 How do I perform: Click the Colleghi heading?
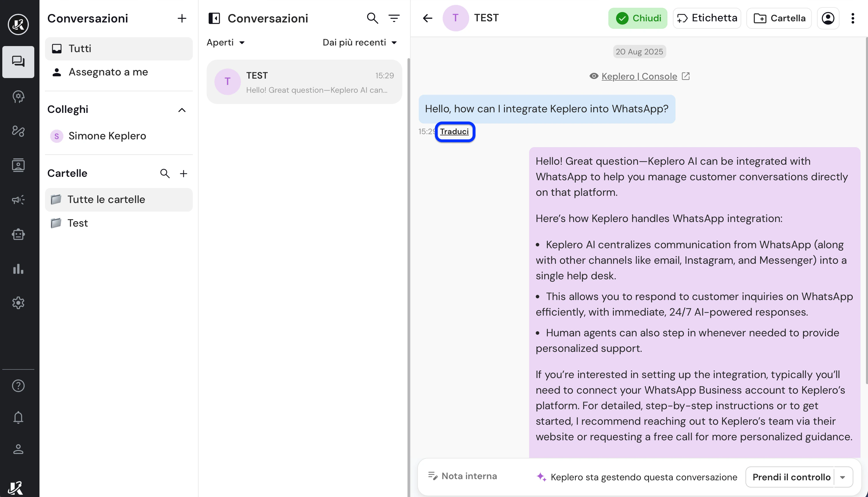click(68, 110)
